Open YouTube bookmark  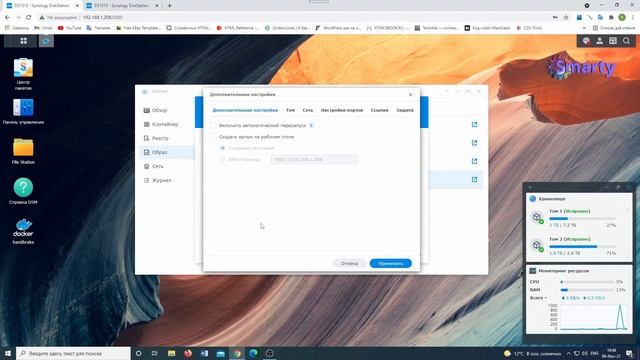click(x=69, y=28)
